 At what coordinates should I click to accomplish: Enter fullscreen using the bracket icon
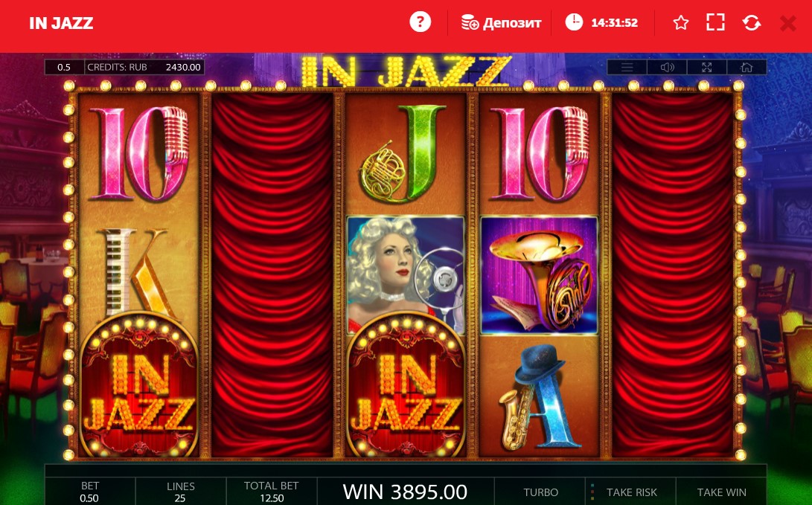coord(715,22)
